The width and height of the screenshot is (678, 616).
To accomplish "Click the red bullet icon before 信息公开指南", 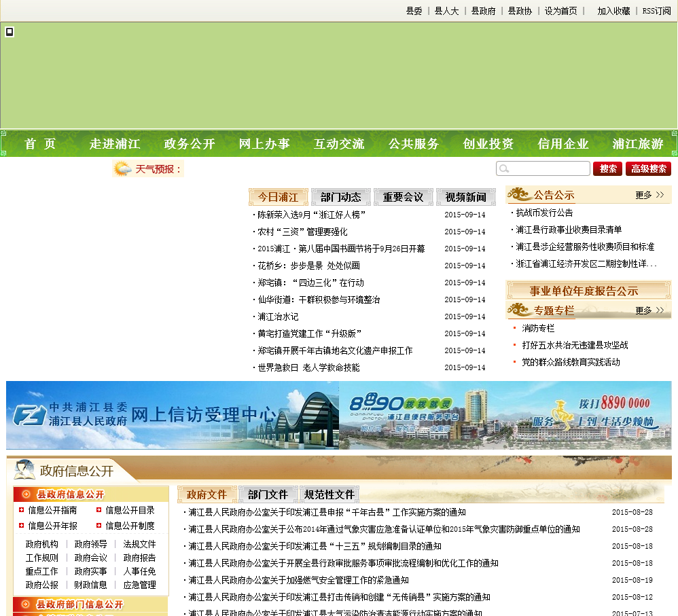I will click(x=21, y=510).
